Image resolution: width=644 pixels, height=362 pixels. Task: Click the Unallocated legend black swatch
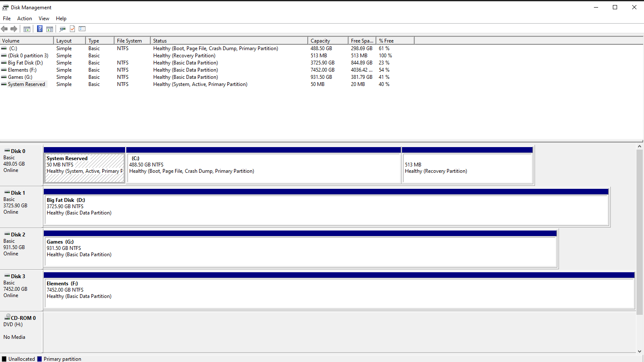[4, 359]
